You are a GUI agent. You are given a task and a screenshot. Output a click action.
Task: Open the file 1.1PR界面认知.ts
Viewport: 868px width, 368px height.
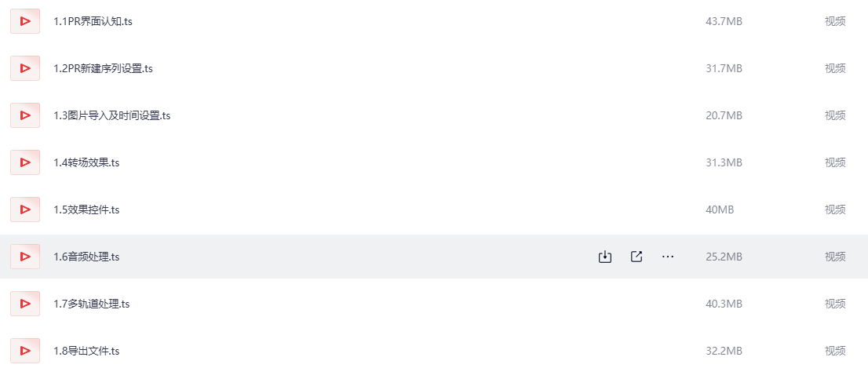tap(93, 21)
